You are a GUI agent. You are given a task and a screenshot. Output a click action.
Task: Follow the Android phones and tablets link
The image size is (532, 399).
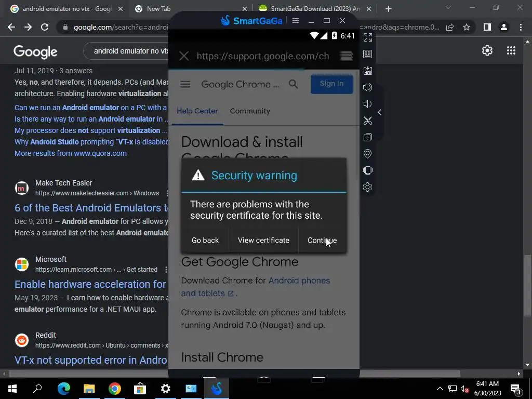[x=256, y=287]
